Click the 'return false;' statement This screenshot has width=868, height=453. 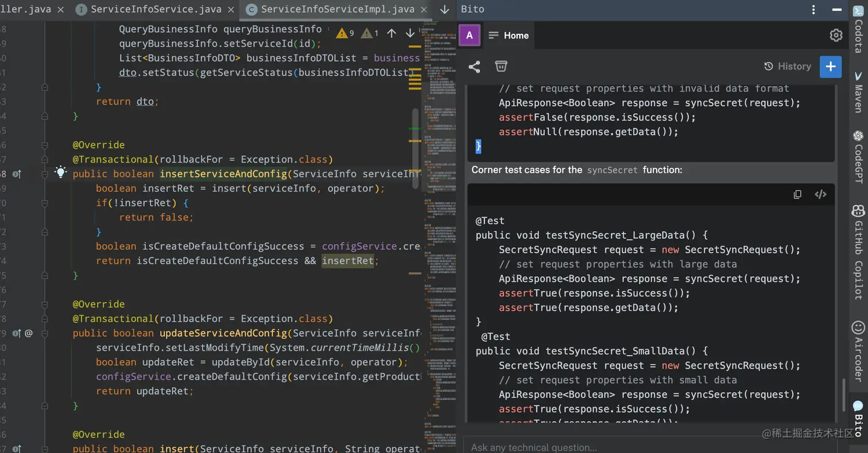pos(156,217)
